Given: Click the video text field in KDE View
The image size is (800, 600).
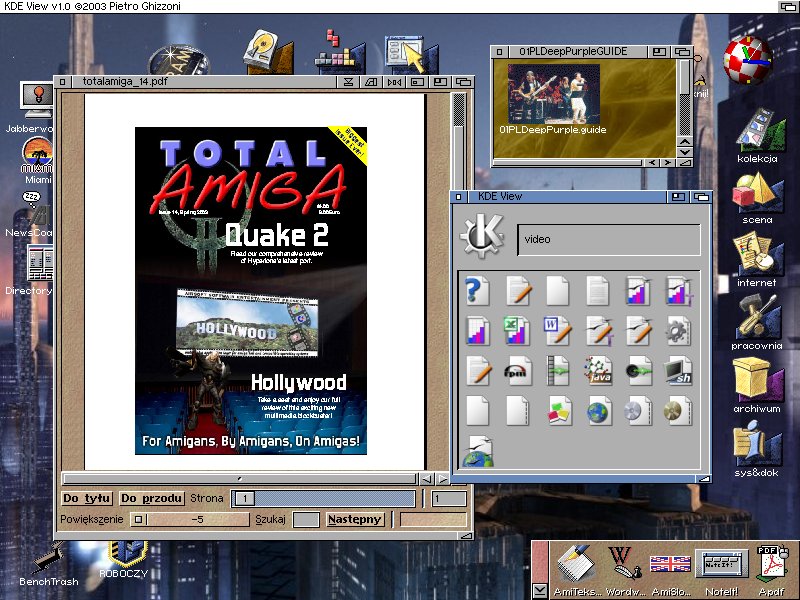Looking at the screenshot, I should point(609,239).
